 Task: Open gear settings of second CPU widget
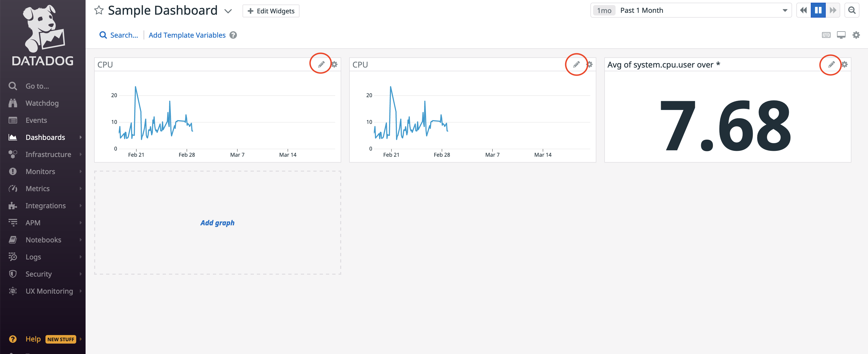pyautogui.click(x=589, y=64)
